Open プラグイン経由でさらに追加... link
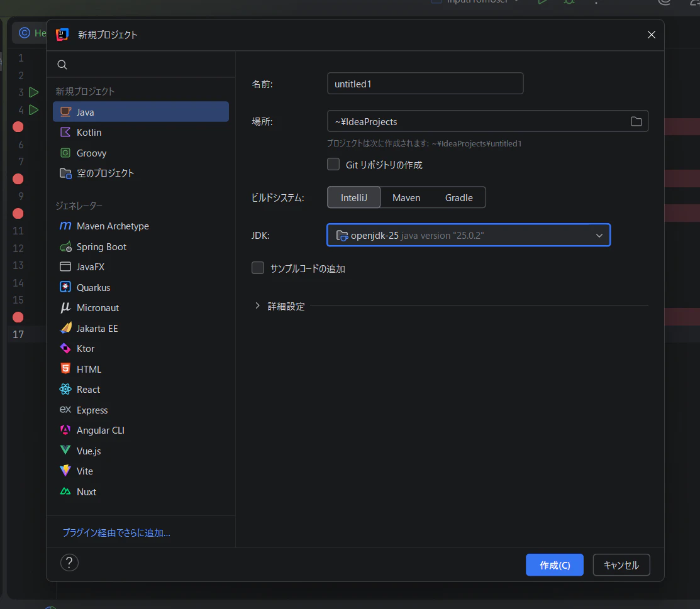The image size is (700, 609). (116, 533)
